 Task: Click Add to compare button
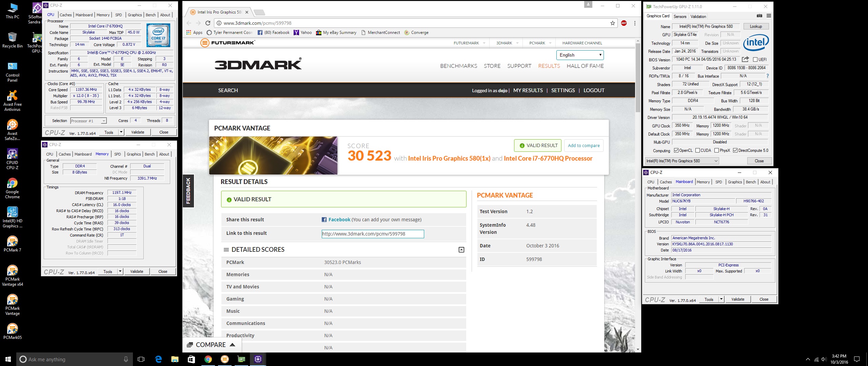584,145
